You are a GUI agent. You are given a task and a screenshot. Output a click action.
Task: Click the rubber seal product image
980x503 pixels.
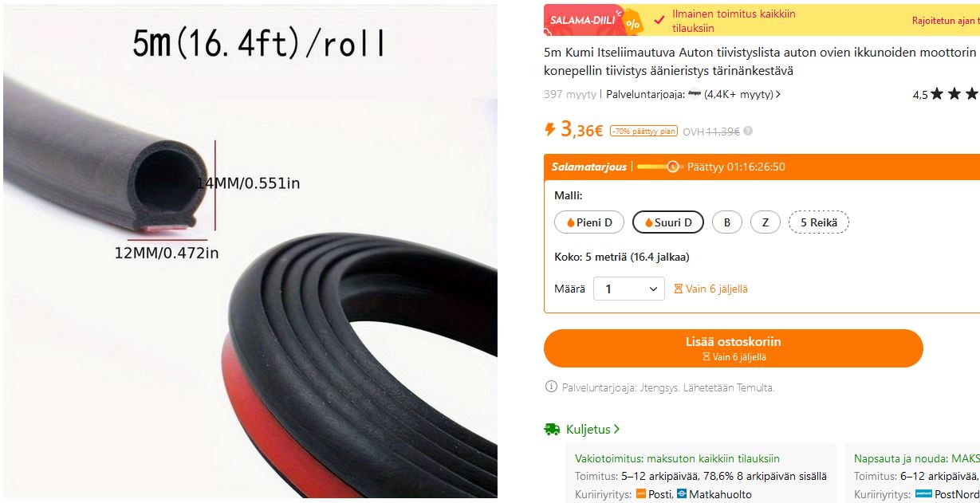pos(249,251)
